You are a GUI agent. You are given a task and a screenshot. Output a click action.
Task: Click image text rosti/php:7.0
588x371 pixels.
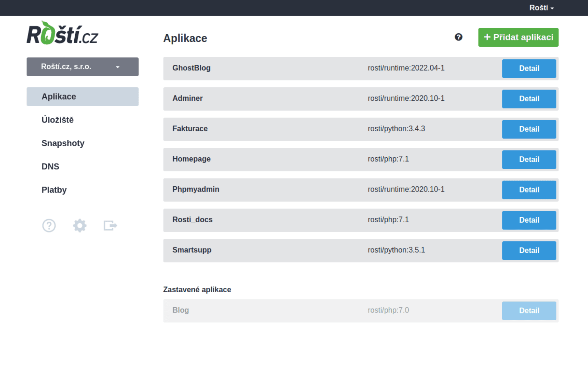pyautogui.click(x=388, y=310)
